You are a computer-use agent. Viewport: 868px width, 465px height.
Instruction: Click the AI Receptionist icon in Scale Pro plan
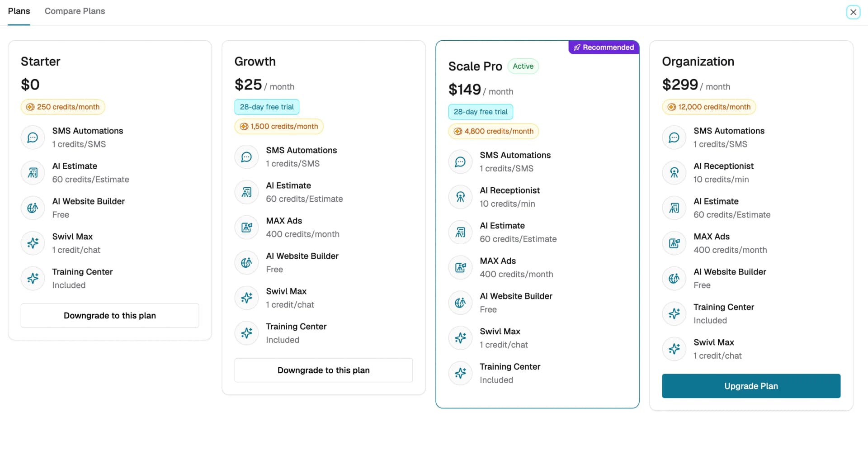460,197
